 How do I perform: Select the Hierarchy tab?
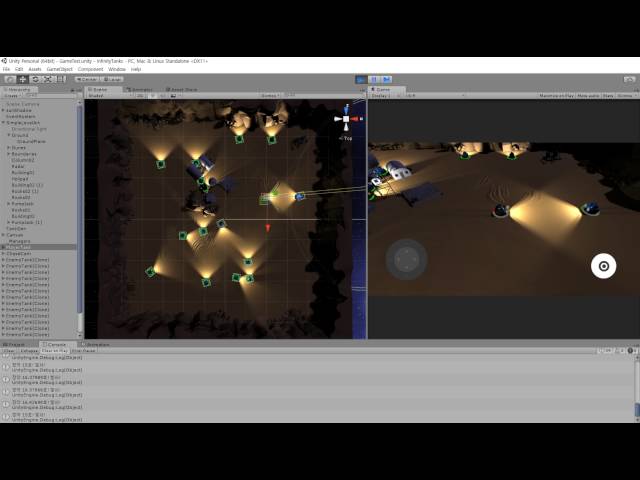pos(18,89)
